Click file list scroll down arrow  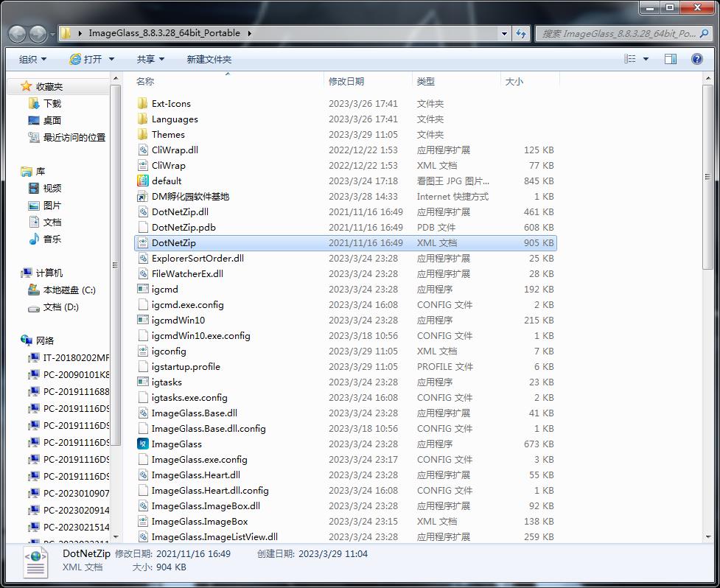click(x=707, y=536)
